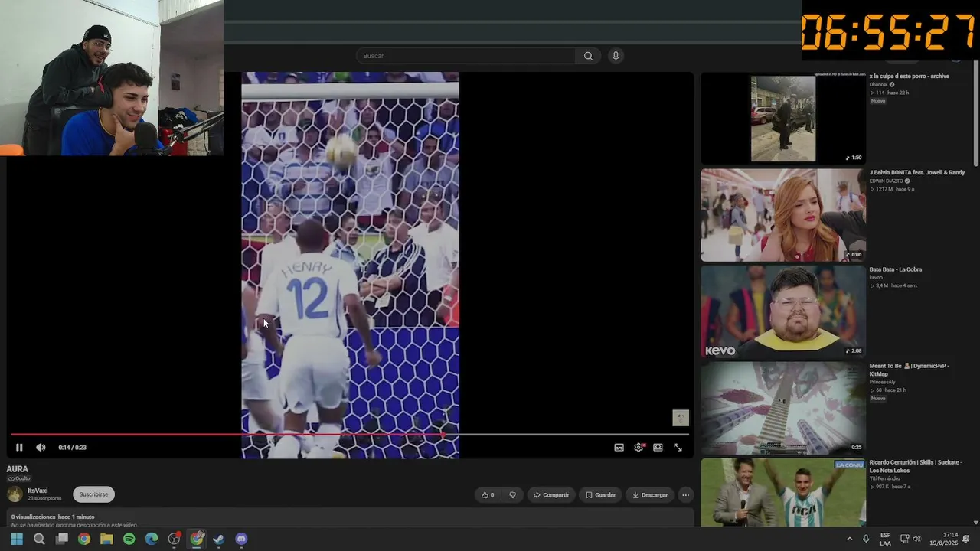Focus the Buscar search field
Screen dimensions: 980x551
point(466,56)
